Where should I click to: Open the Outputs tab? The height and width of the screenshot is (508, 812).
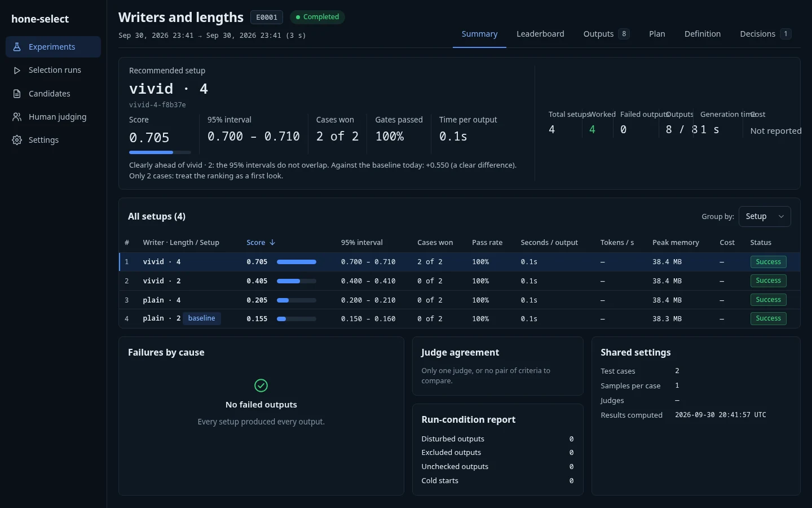point(606,34)
